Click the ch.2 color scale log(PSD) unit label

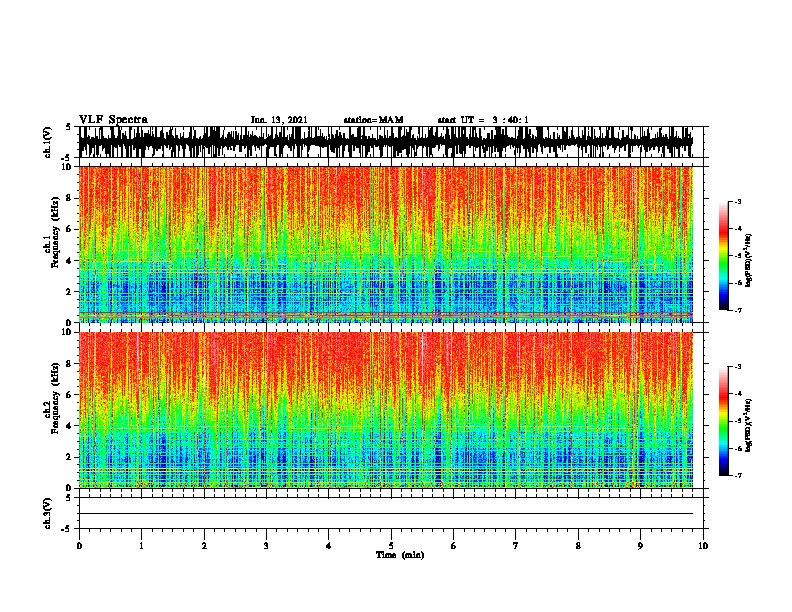749,425
